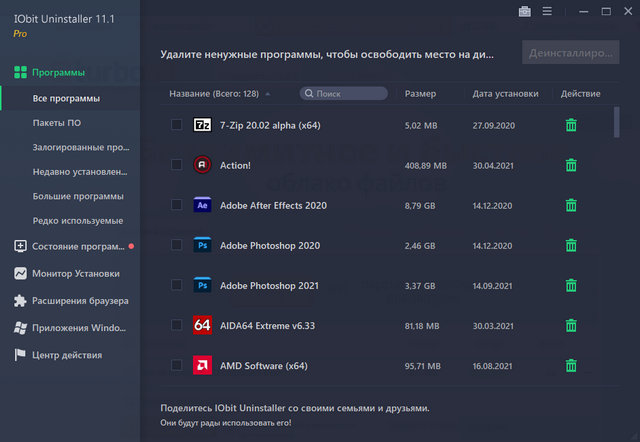This screenshot has width=640, height=442.
Task: Open Большие программы list
Action: pyautogui.click(x=78, y=196)
